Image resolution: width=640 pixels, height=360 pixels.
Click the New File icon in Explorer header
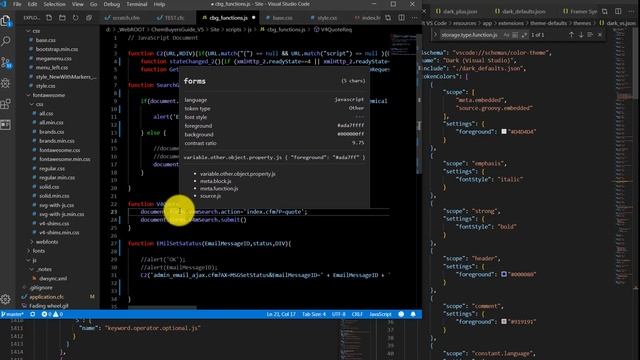(49, 18)
